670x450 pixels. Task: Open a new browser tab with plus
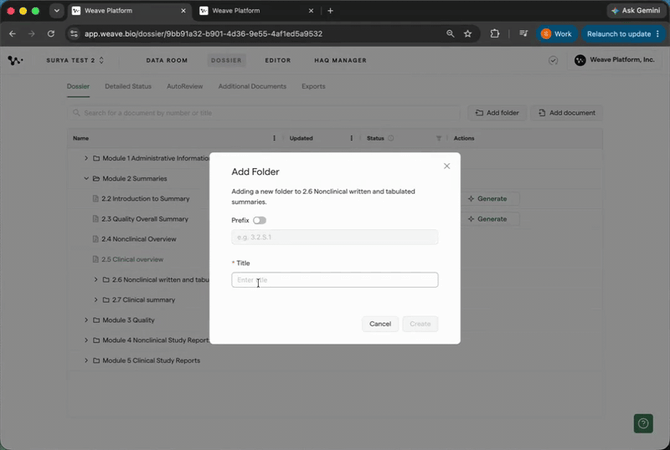[x=330, y=11]
